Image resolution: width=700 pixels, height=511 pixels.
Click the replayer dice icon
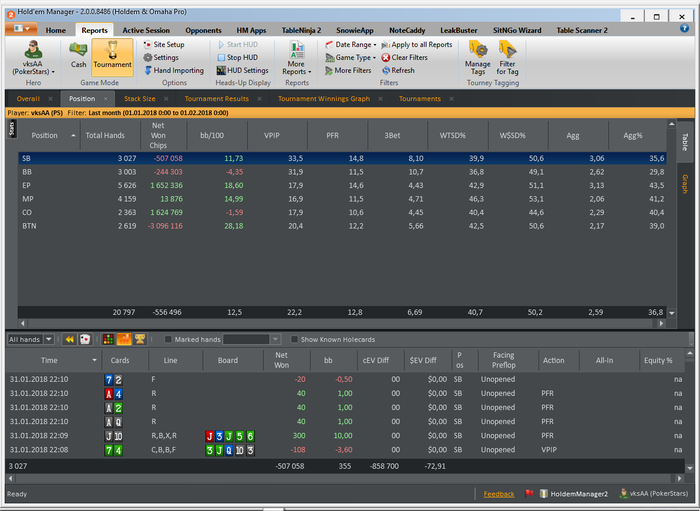pyautogui.click(x=85, y=340)
